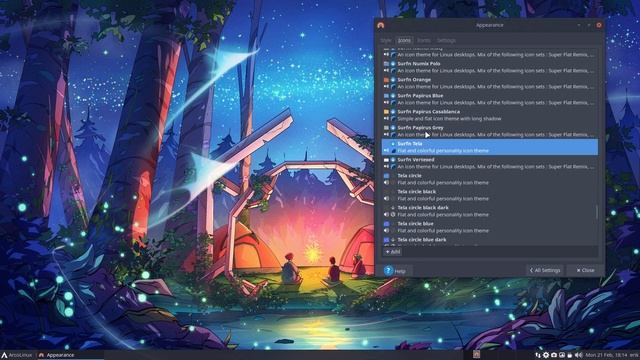The height and width of the screenshot is (360, 640).
Task: Select the Surfn Numix Polo icon theme
Action: click(x=490, y=67)
